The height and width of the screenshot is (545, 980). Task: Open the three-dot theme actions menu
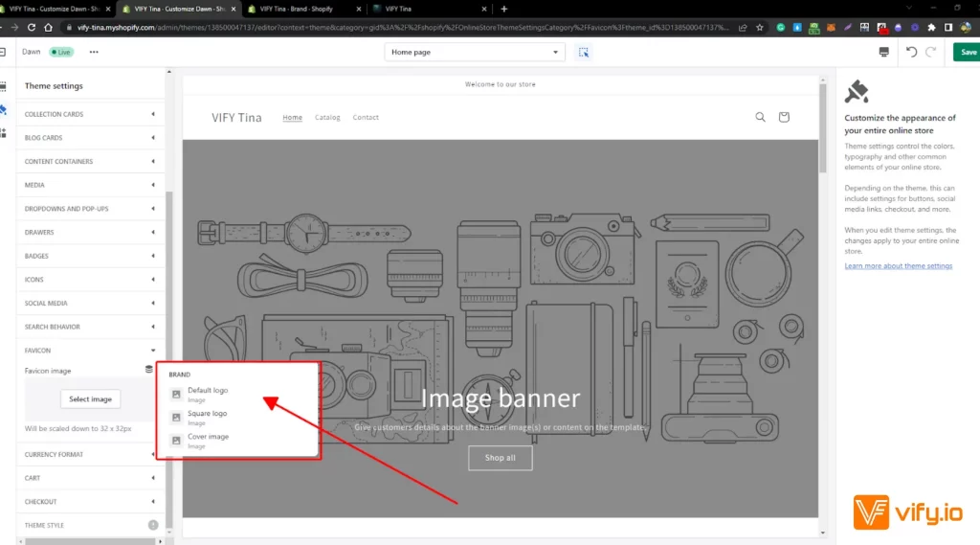click(x=94, y=52)
